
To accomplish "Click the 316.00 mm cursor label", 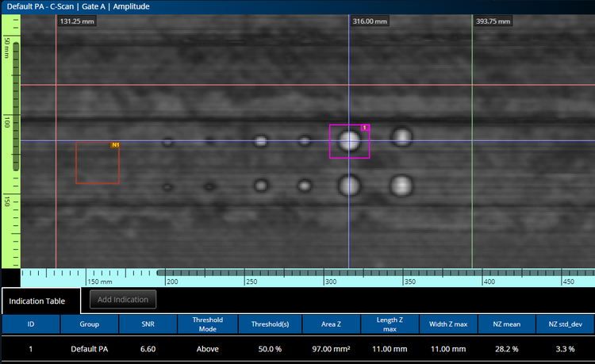I will click(370, 21).
